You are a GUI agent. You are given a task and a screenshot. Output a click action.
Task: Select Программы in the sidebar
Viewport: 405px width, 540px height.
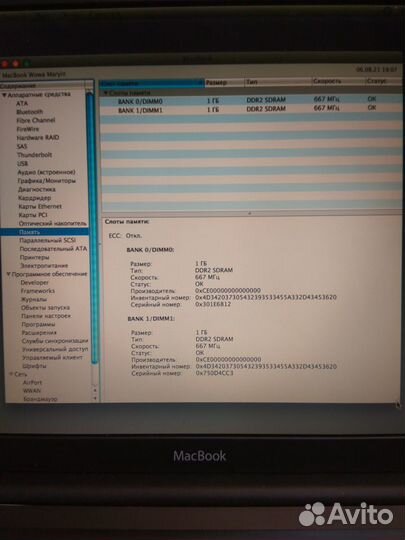(38, 324)
